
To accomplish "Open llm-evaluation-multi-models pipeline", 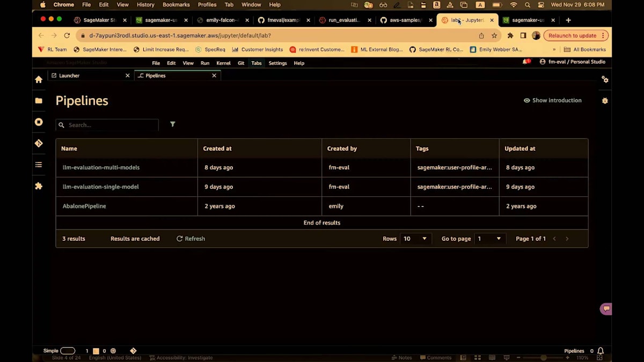I will 101,167.
